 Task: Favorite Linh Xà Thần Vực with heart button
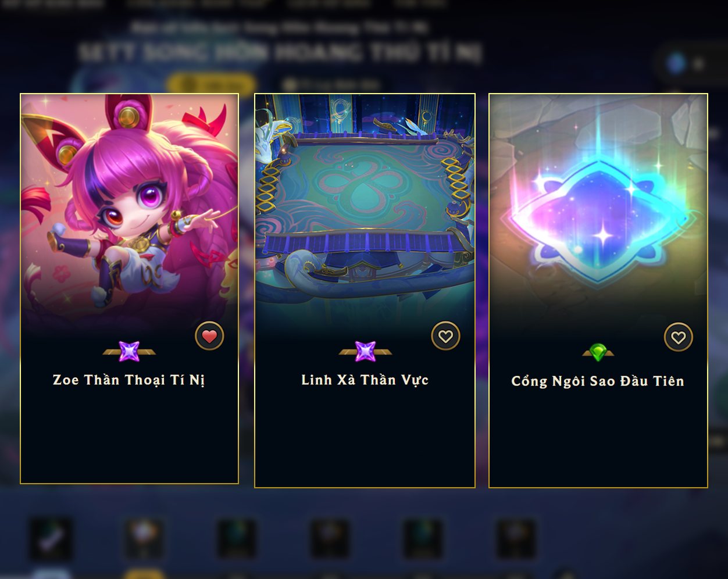coord(445,336)
